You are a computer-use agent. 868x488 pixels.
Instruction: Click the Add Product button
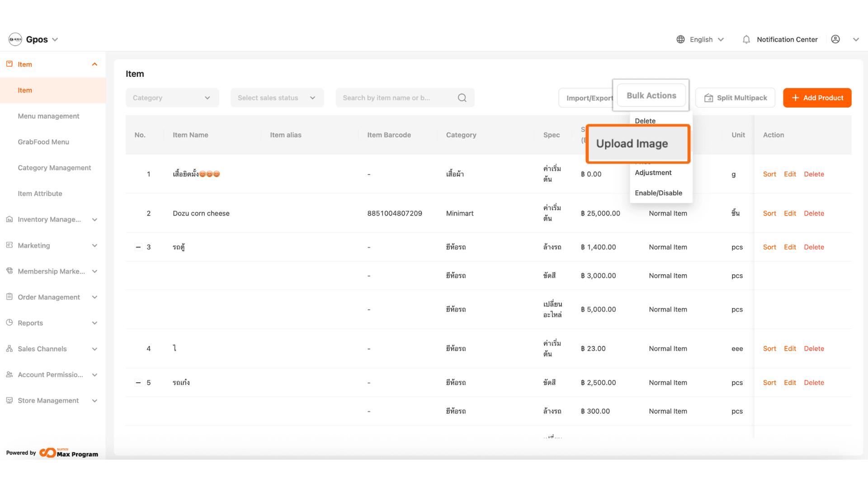pos(817,98)
